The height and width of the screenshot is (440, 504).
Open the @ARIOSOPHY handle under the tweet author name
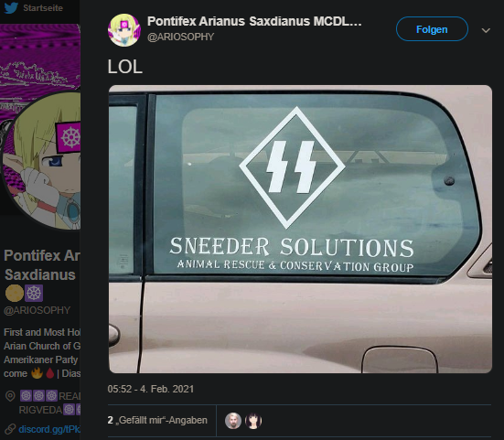(x=180, y=37)
